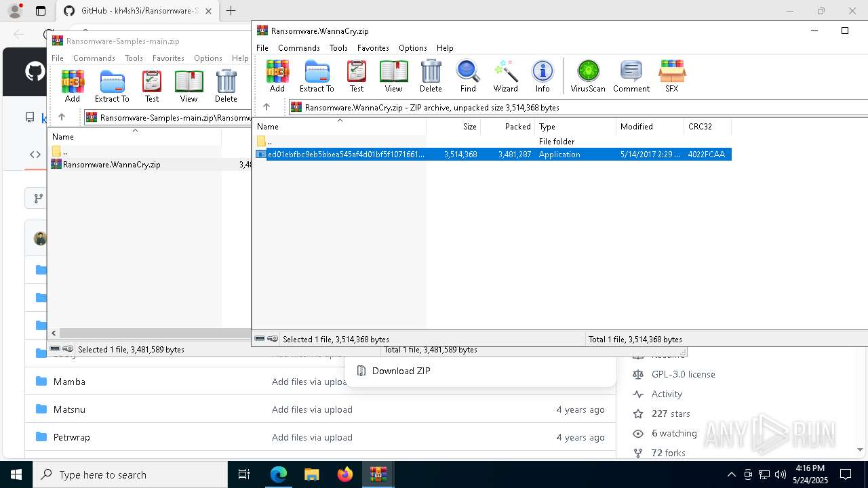Go up one level in WannaCry.zip window
868x488 pixels.
[x=267, y=107]
